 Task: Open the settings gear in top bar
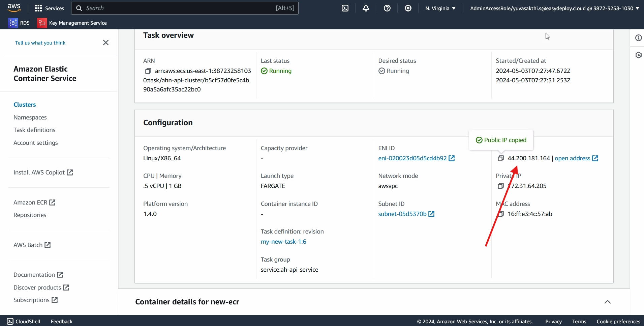pyautogui.click(x=408, y=8)
